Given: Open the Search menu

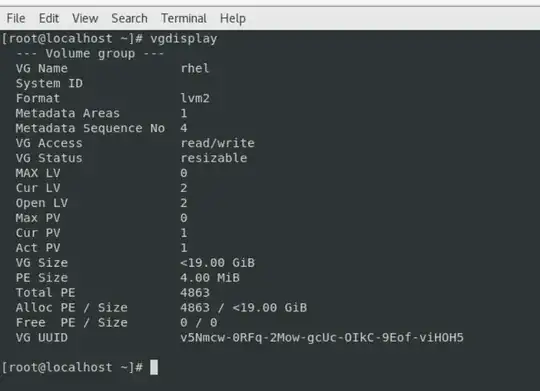Looking at the screenshot, I should (129, 18).
